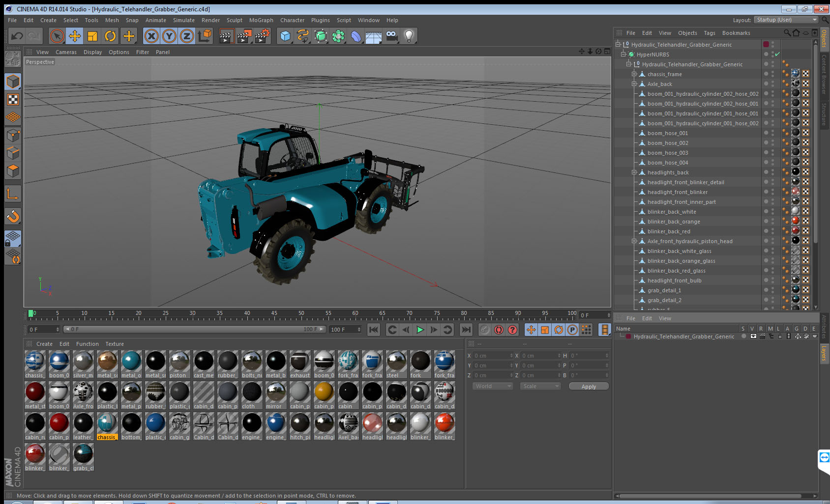Viewport: 830px width, 504px height.
Task: Expand the chassis_frame object
Action: (x=634, y=74)
